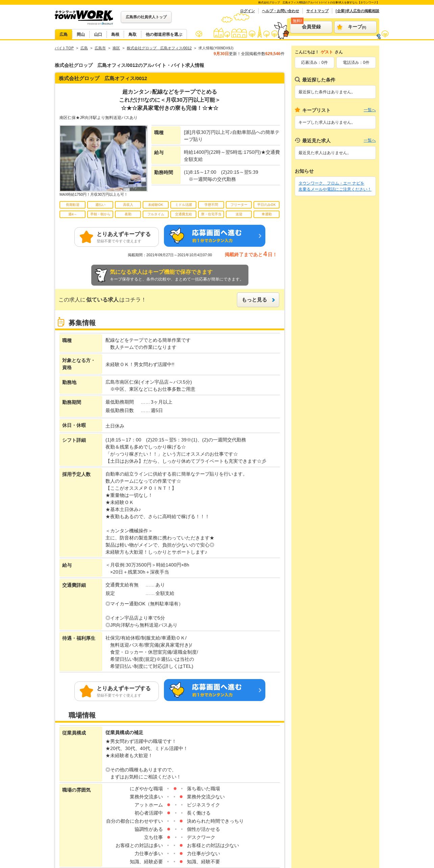The width and height of the screenshot is (434, 868).
Task: Click the 長期歓迎 tag
Action: pyautogui.click(x=73, y=205)
